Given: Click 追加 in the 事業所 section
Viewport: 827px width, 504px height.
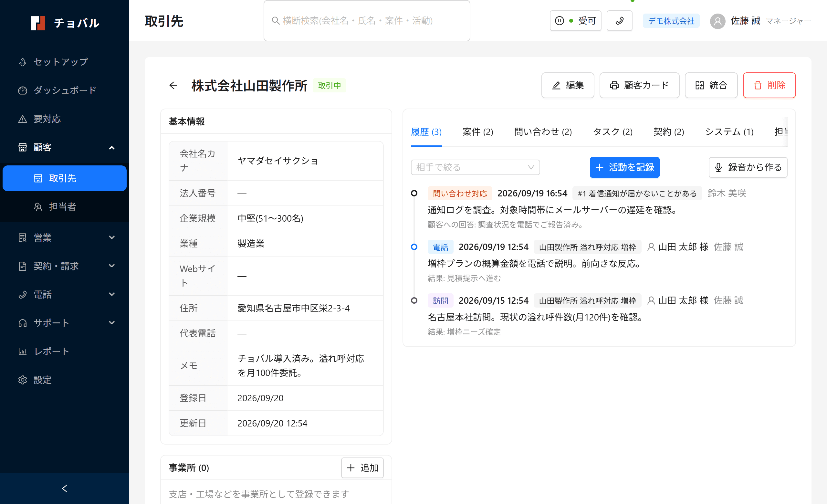Looking at the screenshot, I should pos(362,467).
